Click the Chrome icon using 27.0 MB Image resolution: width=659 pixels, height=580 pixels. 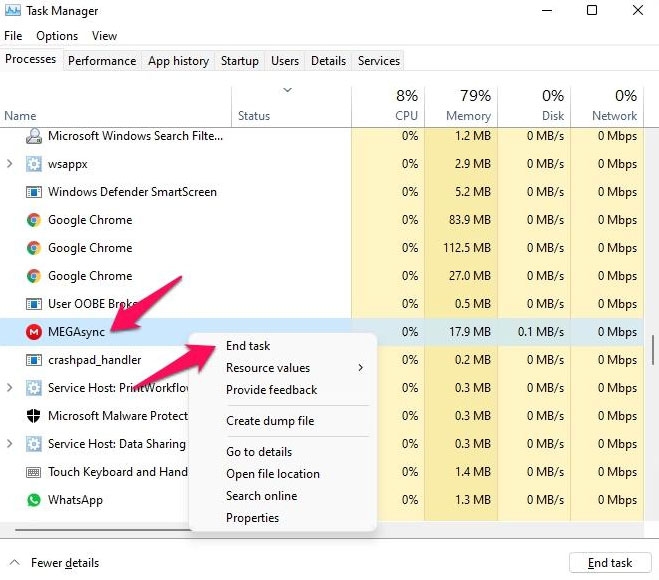[x=34, y=276]
